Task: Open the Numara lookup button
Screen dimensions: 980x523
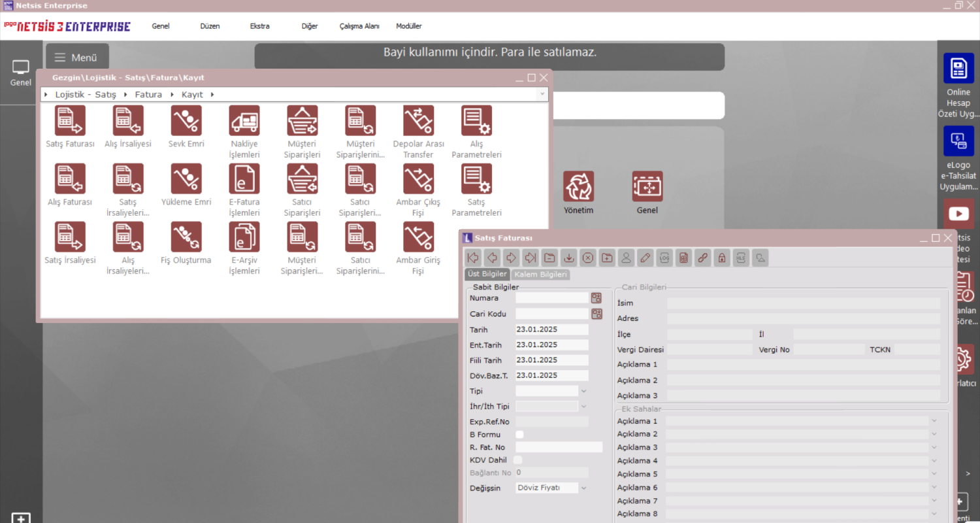Action: pyautogui.click(x=596, y=297)
